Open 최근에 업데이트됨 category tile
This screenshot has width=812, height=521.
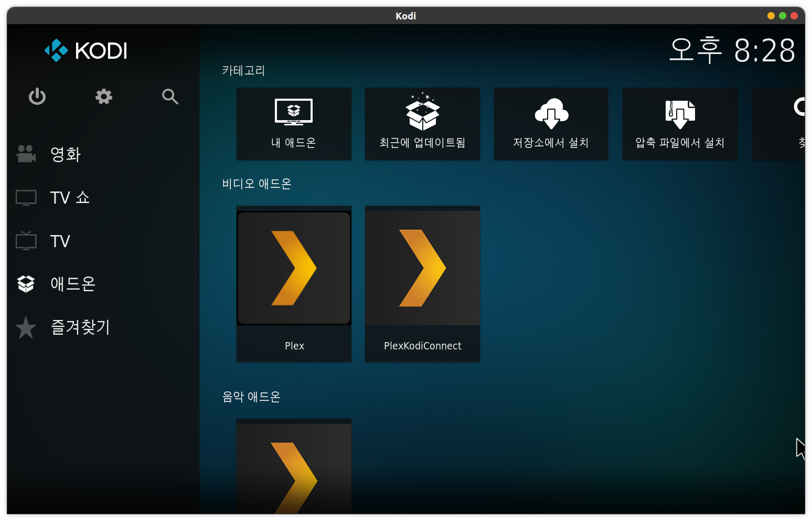pyautogui.click(x=422, y=124)
